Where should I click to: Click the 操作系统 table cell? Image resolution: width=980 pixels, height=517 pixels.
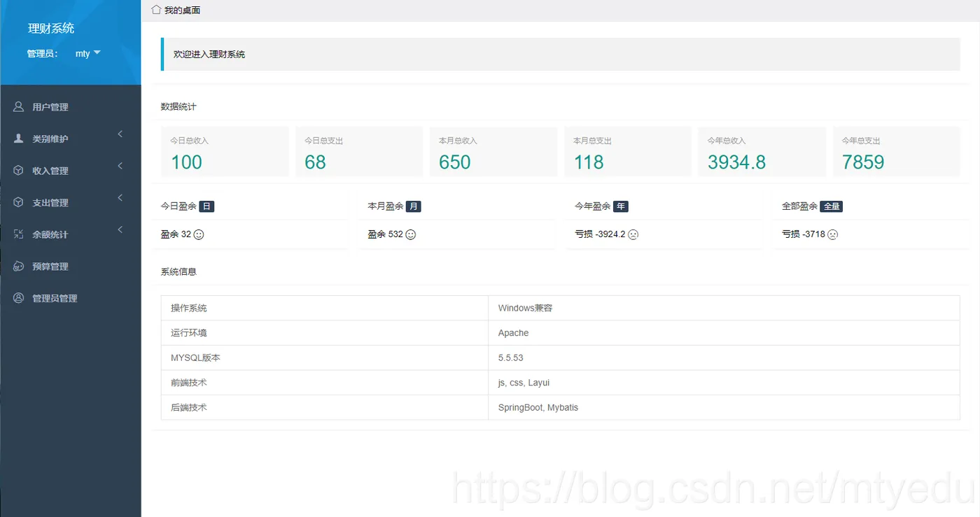coord(325,308)
